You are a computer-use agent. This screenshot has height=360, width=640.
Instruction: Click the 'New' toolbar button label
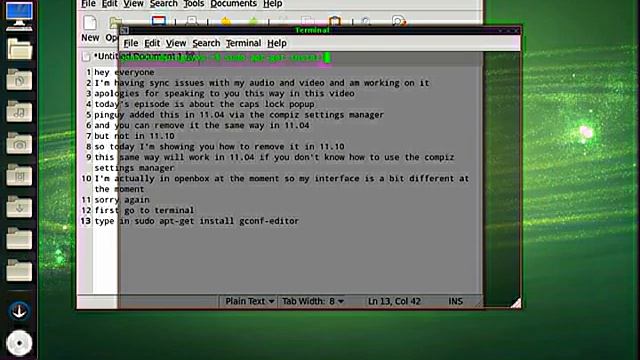click(90, 38)
